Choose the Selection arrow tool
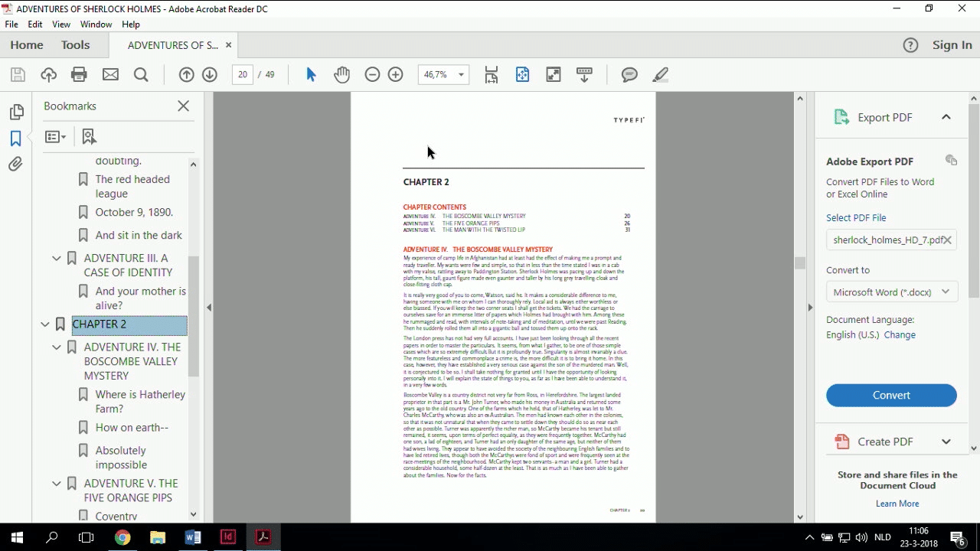 coord(311,74)
